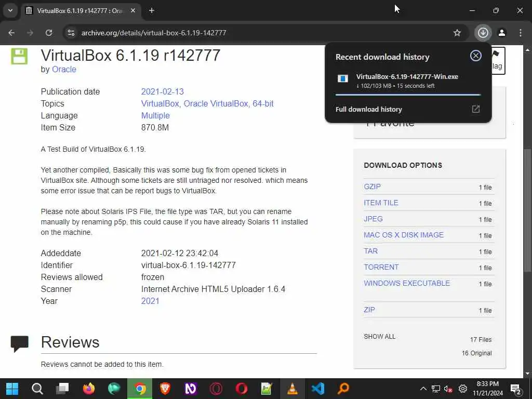Open the notification center icon
Image resolution: width=532 pixels, height=399 pixels.
pos(516,389)
